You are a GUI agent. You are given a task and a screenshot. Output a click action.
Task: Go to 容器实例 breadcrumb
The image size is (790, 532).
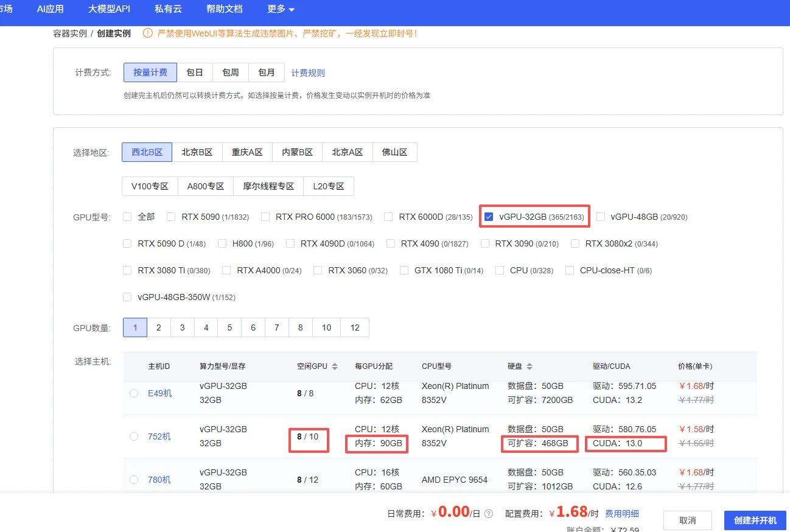(x=70, y=33)
